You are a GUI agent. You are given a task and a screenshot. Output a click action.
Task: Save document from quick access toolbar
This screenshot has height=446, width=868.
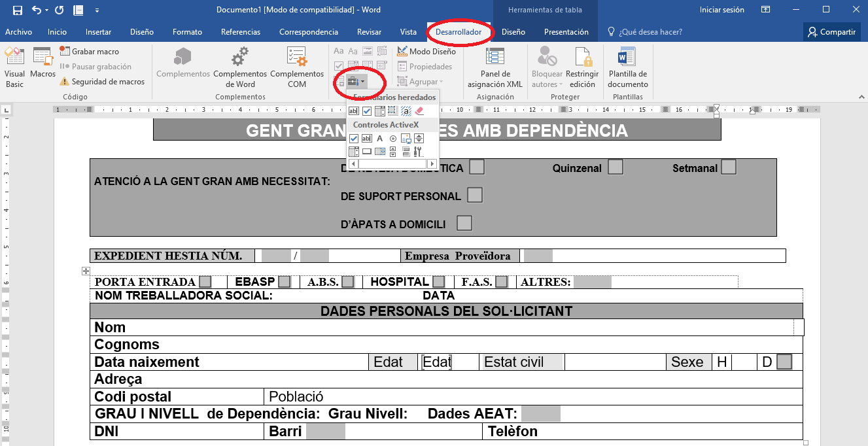(18, 10)
